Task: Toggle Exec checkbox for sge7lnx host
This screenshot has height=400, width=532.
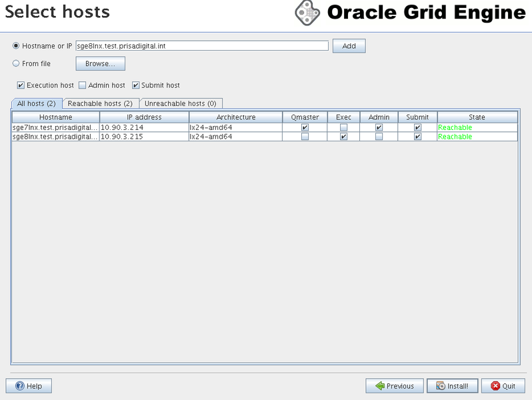Action: coord(344,127)
